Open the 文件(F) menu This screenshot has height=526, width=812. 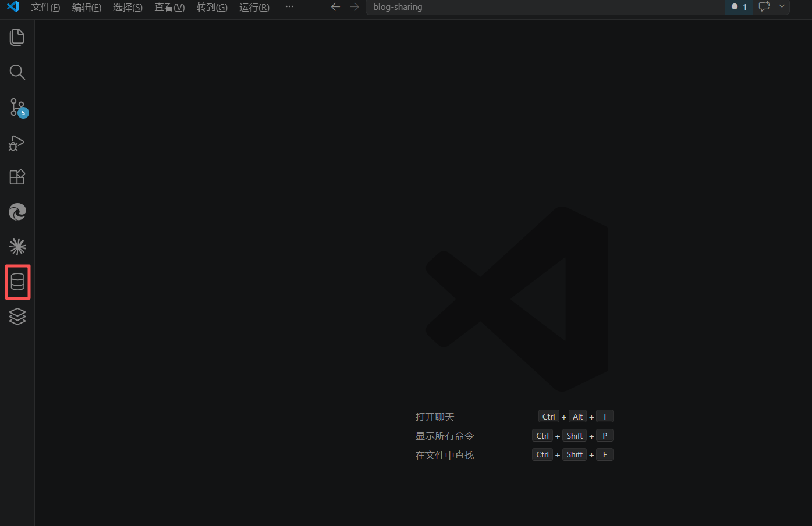click(45, 7)
